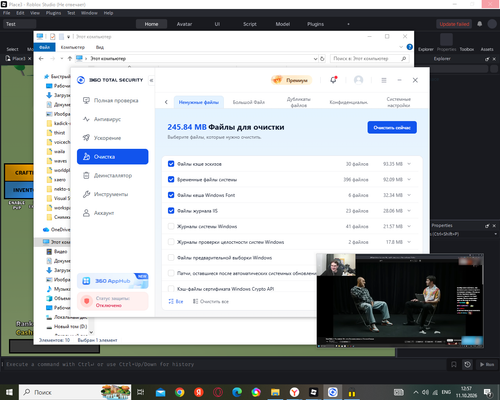
Task: Click the Roblox Studio command bar input
Action: tap(223, 364)
